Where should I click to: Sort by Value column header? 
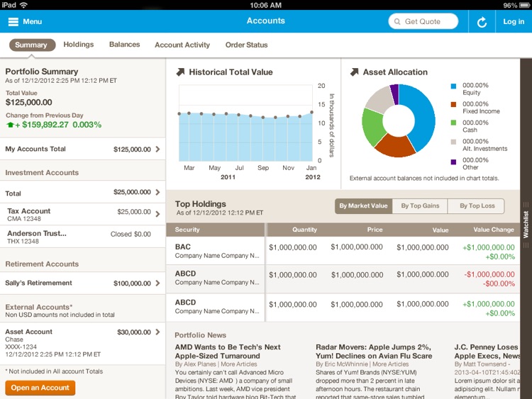coord(440,230)
